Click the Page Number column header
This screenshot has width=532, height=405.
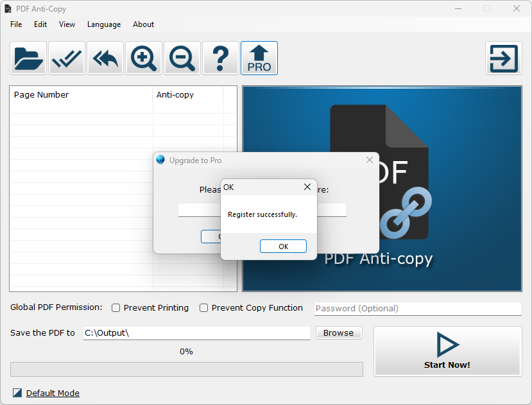click(81, 95)
